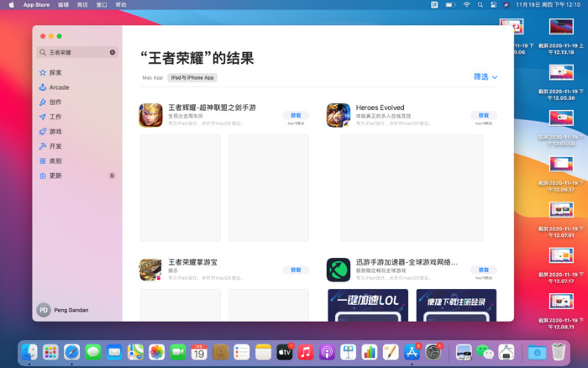The height and width of the screenshot is (368, 588).
Task: Select 工作 (Work) in the sidebar
Action: pos(55,117)
